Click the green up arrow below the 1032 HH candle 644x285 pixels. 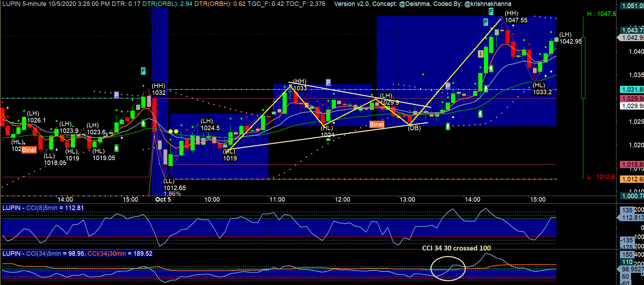(143, 123)
